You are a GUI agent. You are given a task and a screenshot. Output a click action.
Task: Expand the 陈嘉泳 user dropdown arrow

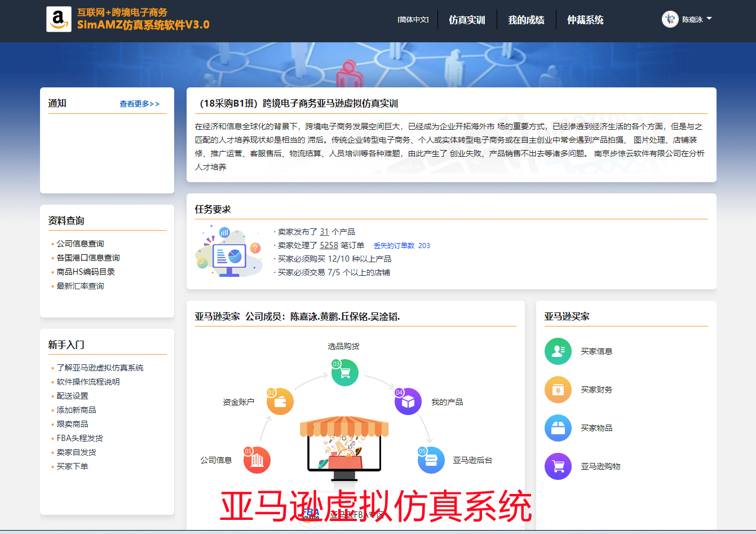pyautogui.click(x=709, y=19)
